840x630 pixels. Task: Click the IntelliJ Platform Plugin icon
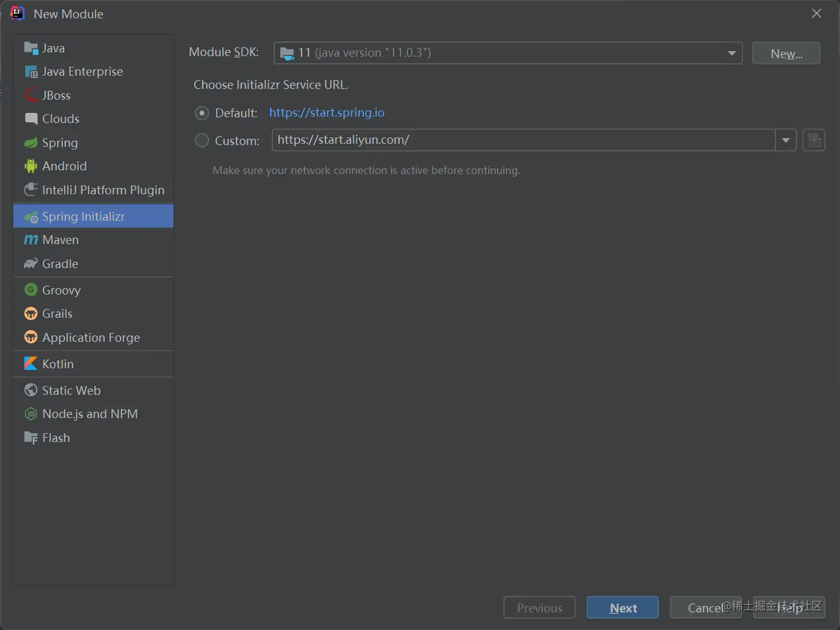pos(31,190)
